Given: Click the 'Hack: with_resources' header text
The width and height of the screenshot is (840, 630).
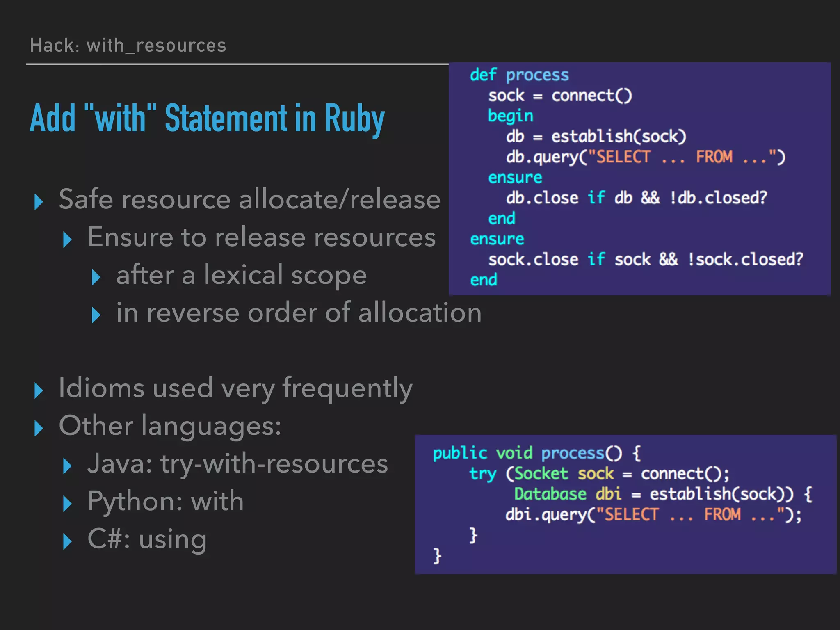Looking at the screenshot, I should [128, 45].
